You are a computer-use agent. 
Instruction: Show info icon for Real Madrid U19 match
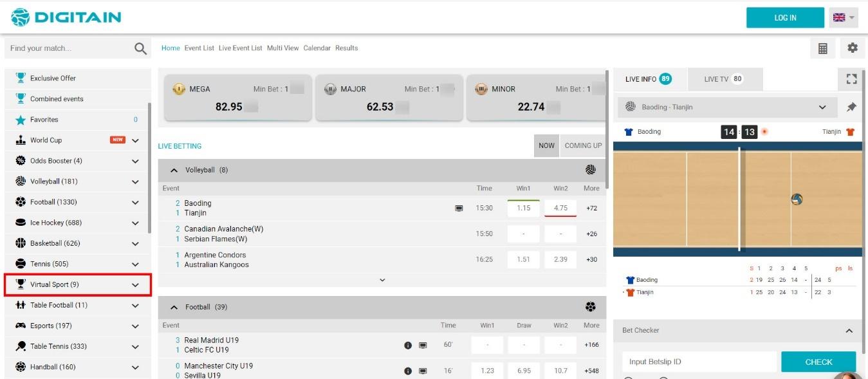tap(407, 346)
